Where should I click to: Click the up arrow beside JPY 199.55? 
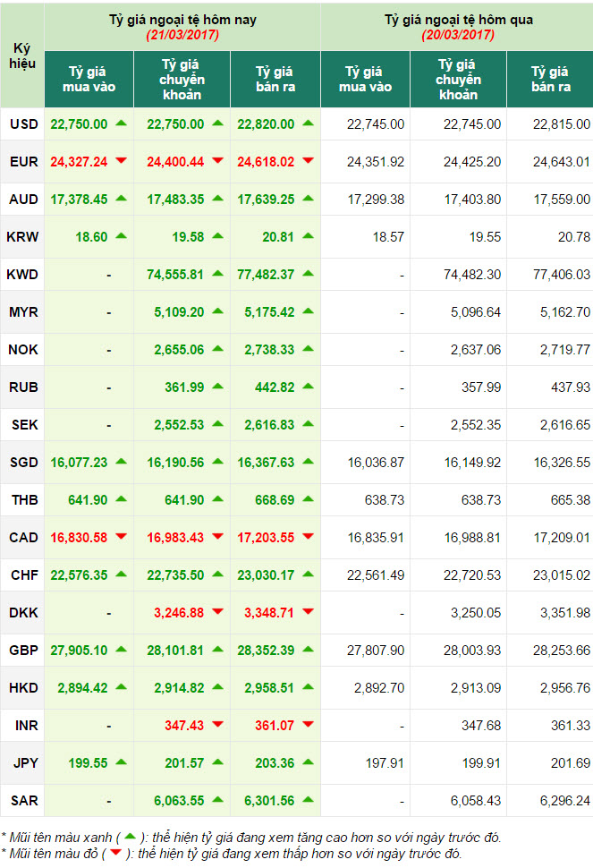pyautogui.click(x=121, y=762)
